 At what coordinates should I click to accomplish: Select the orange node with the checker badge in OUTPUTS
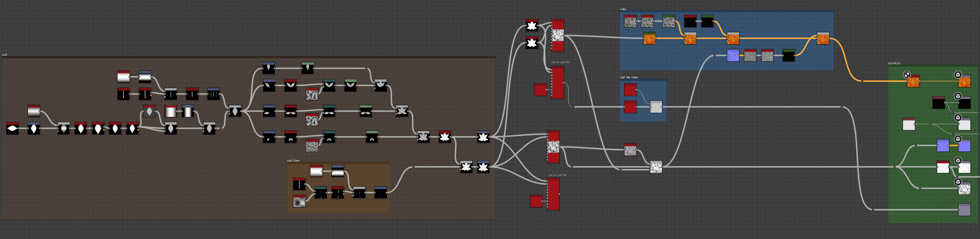[x=913, y=81]
